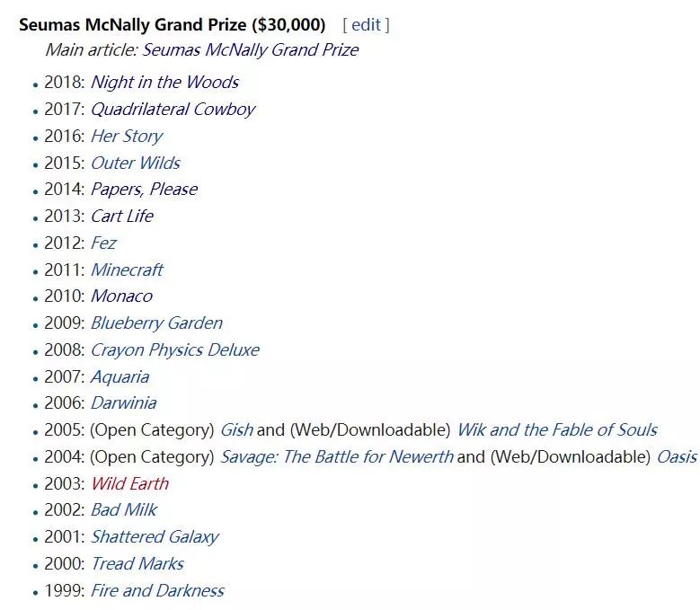Image resolution: width=700 pixels, height=610 pixels.
Task: Open the Her Story article
Action: (x=127, y=136)
